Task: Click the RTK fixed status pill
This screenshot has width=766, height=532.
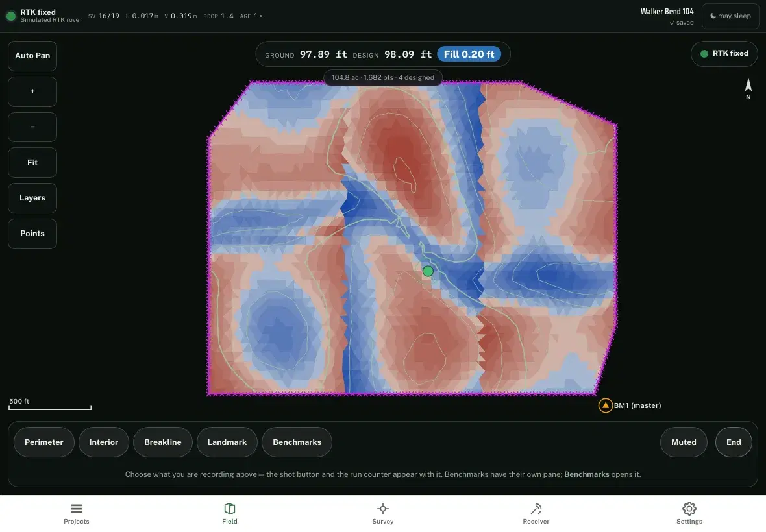Action: (724, 54)
